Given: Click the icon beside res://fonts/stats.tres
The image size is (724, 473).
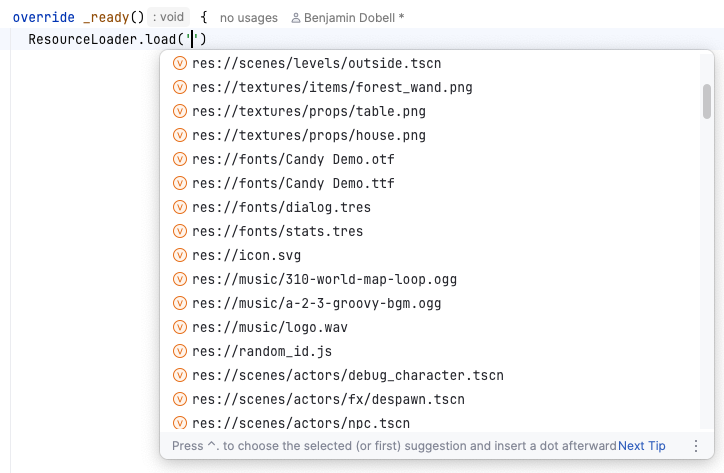Looking at the screenshot, I should click(x=180, y=231).
